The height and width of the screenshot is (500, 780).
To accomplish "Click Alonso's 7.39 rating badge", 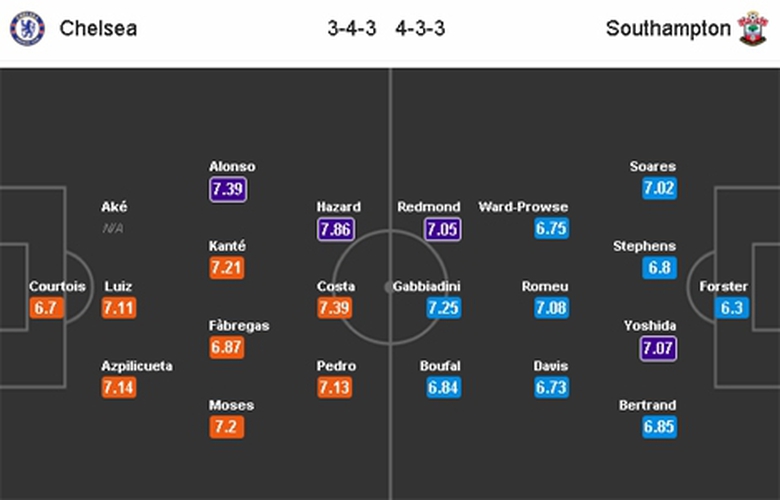I will tap(229, 189).
